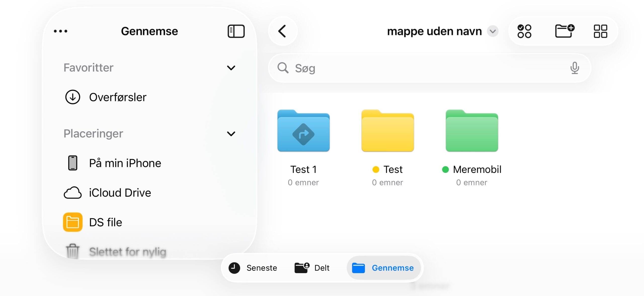
Task: Collapse the Placeringer section
Action: [x=231, y=134]
